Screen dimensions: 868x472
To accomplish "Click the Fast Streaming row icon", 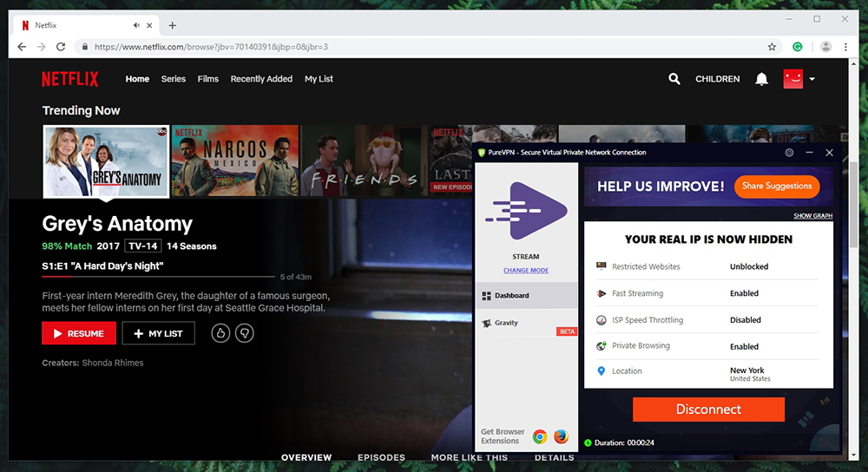I will point(602,293).
